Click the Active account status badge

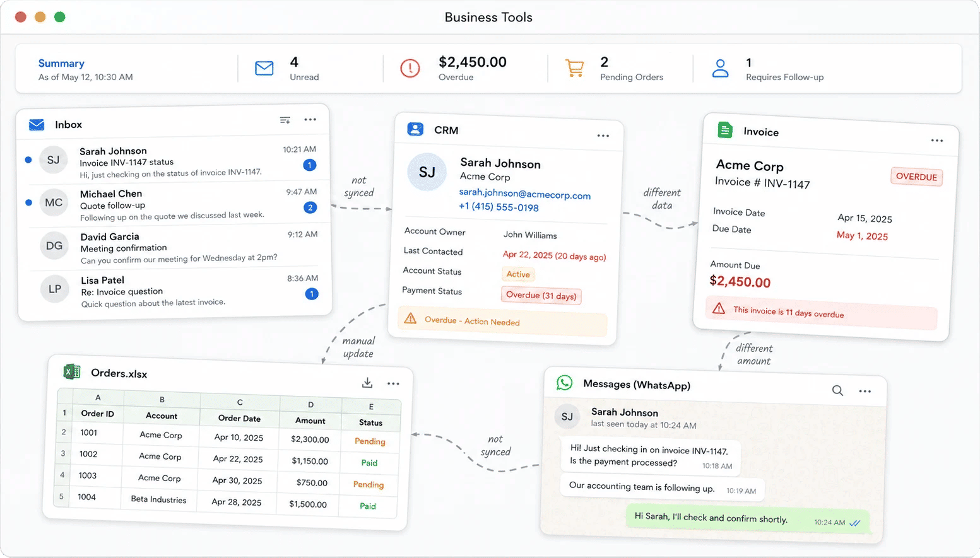[518, 274]
